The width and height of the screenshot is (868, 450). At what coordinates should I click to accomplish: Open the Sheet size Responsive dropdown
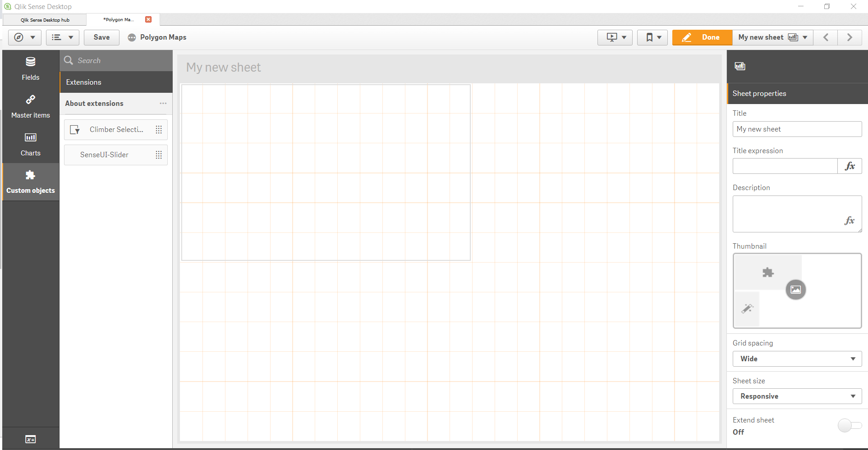coord(797,396)
